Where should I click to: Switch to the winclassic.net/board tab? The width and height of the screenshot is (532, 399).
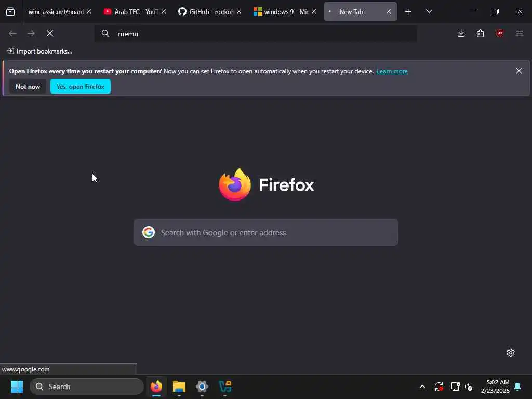click(56, 11)
